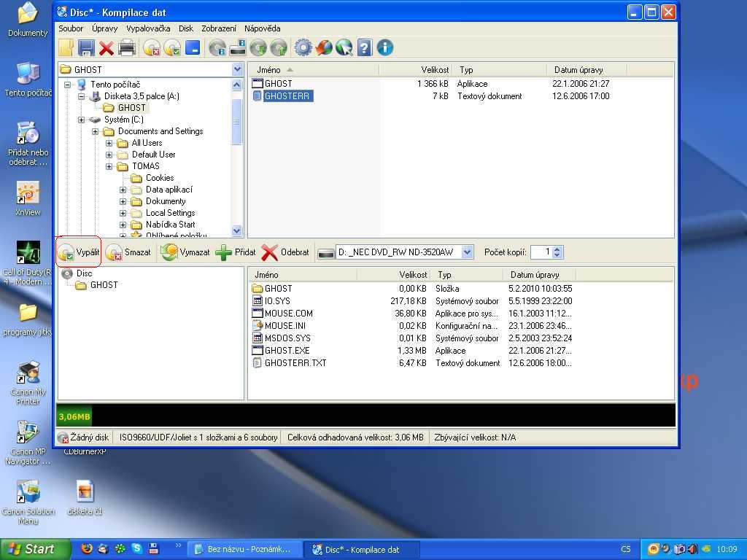Open the GHOST folder path dropdown
747x560 pixels.
click(x=237, y=69)
